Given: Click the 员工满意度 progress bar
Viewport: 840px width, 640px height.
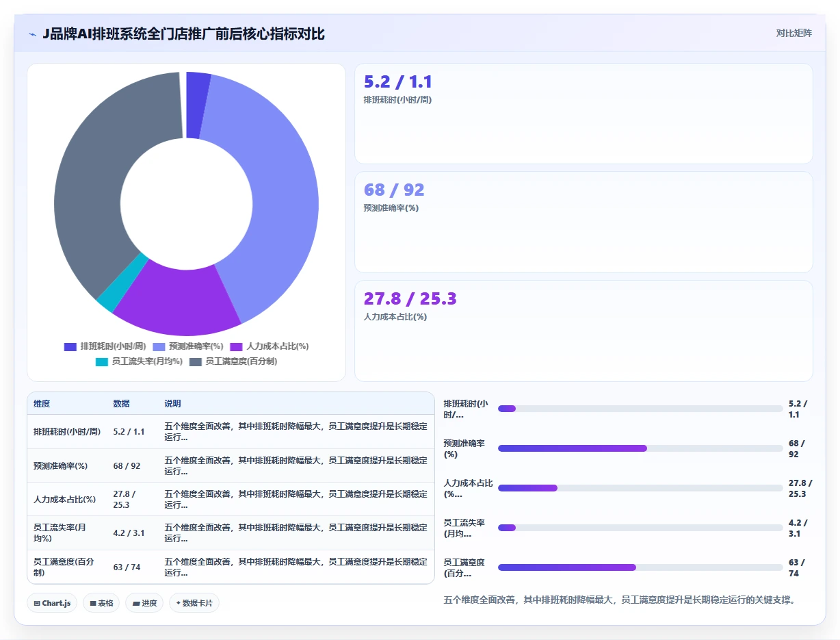Looking at the screenshot, I should tap(640, 567).
